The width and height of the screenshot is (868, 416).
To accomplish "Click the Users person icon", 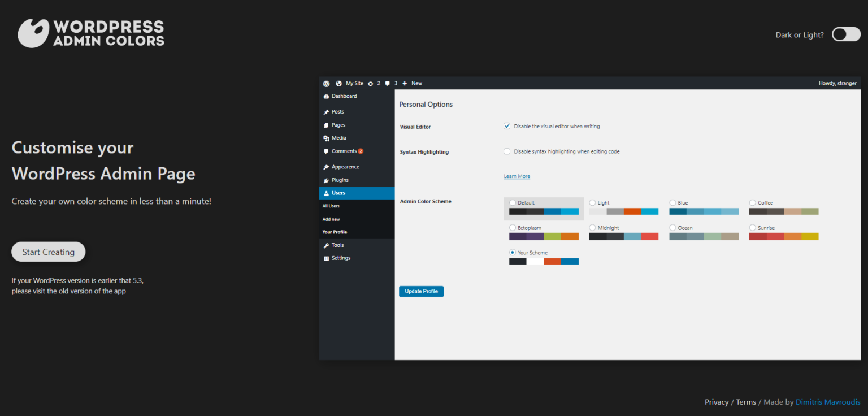I will pos(326,193).
